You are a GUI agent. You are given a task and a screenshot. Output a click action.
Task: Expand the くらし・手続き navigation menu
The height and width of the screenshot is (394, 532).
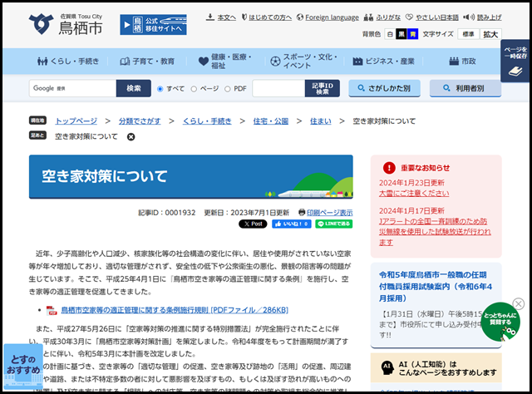69,61
